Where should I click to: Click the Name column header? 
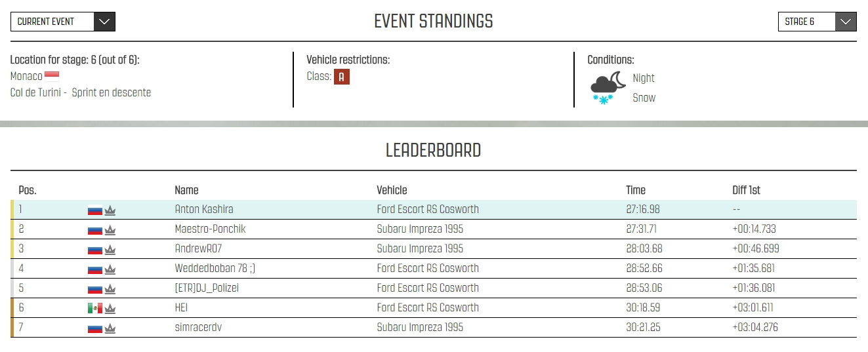[x=186, y=190]
